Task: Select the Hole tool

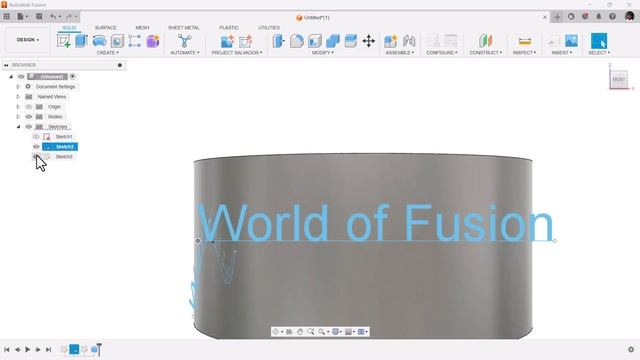Action: click(117, 41)
